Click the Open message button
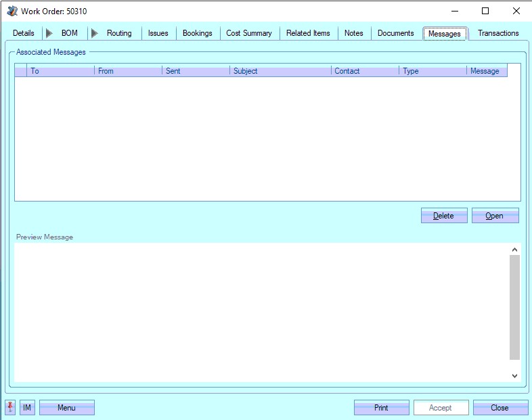The height and width of the screenshot is (420, 532). (x=495, y=216)
